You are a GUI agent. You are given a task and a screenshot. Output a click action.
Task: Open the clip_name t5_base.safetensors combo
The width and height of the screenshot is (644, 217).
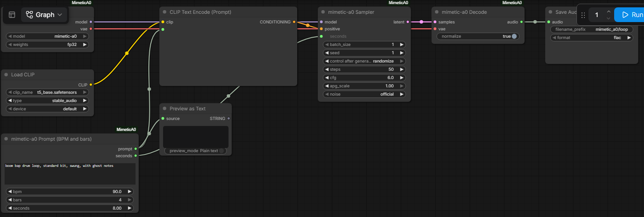pyautogui.click(x=48, y=92)
